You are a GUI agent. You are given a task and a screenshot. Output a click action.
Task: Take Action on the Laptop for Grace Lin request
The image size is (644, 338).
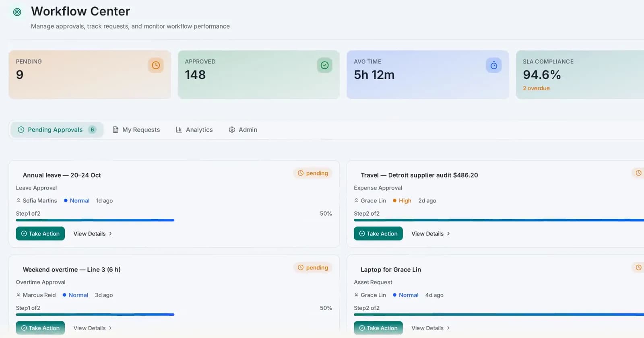(x=378, y=328)
